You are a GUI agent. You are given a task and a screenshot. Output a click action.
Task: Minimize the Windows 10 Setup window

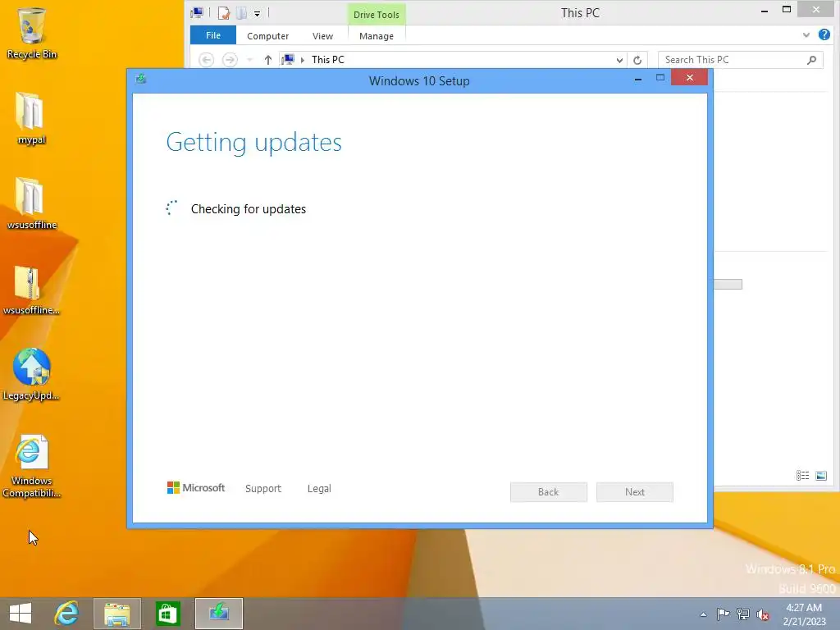tap(638, 80)
